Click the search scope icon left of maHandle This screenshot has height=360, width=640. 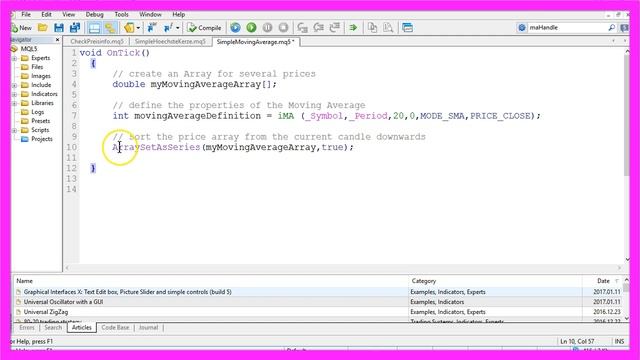click(522, 28)
